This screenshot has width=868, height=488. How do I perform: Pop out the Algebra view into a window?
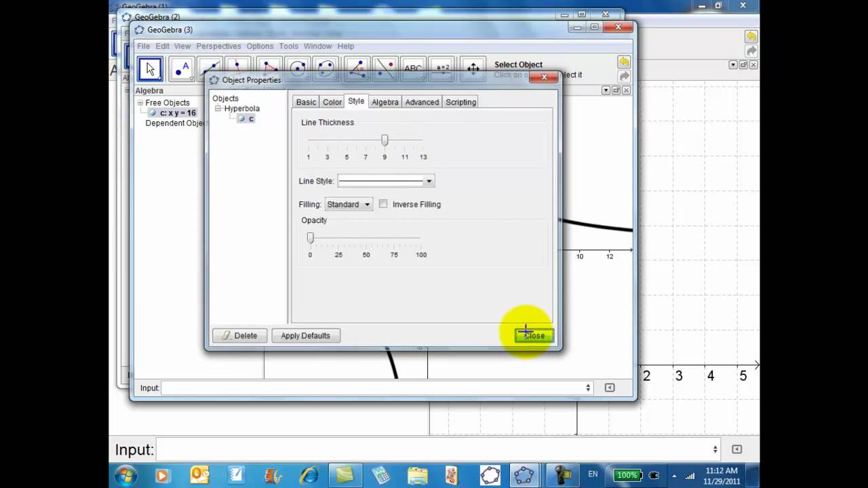point(616,90)
